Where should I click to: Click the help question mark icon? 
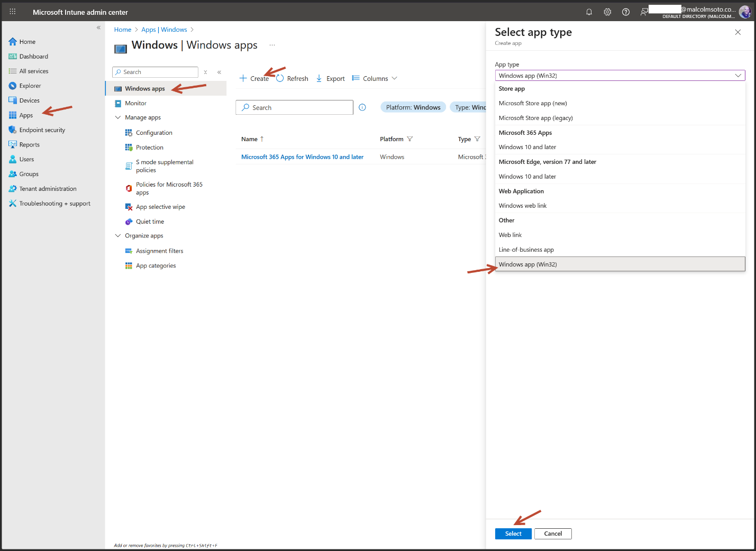click(626, 12)
